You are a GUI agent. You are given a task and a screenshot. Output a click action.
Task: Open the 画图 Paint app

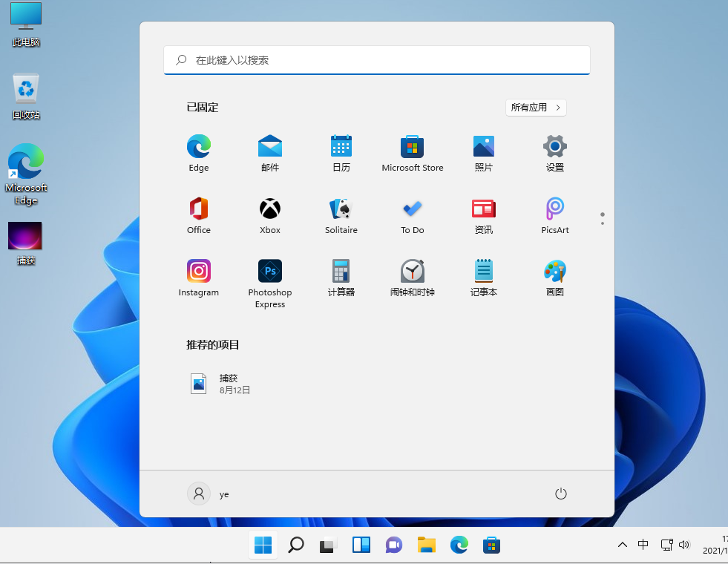[554, 272]
